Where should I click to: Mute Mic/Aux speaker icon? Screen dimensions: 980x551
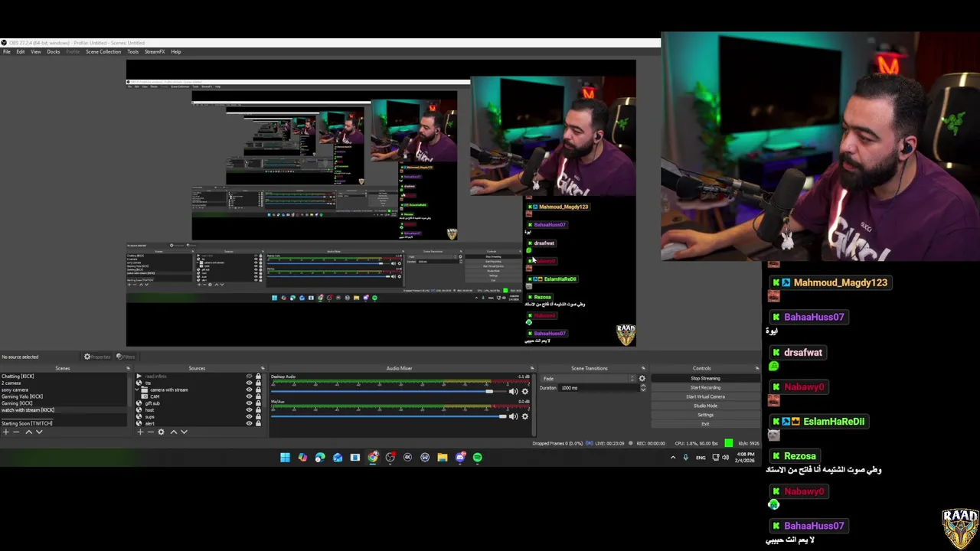tap(513, 416)
